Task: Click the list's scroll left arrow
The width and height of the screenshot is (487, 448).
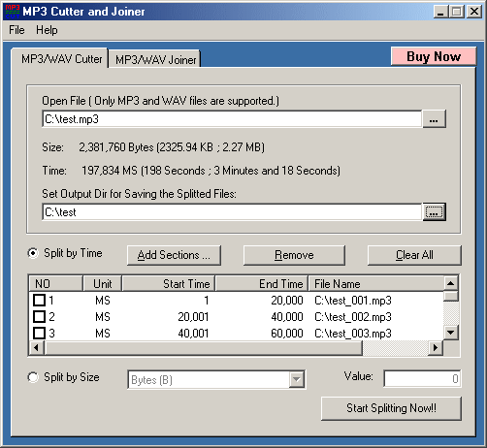Action: point(37,348)
